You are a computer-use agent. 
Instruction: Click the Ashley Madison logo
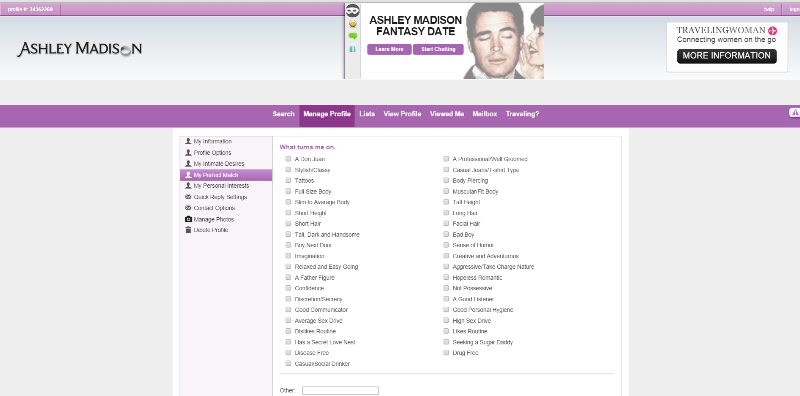80,49
